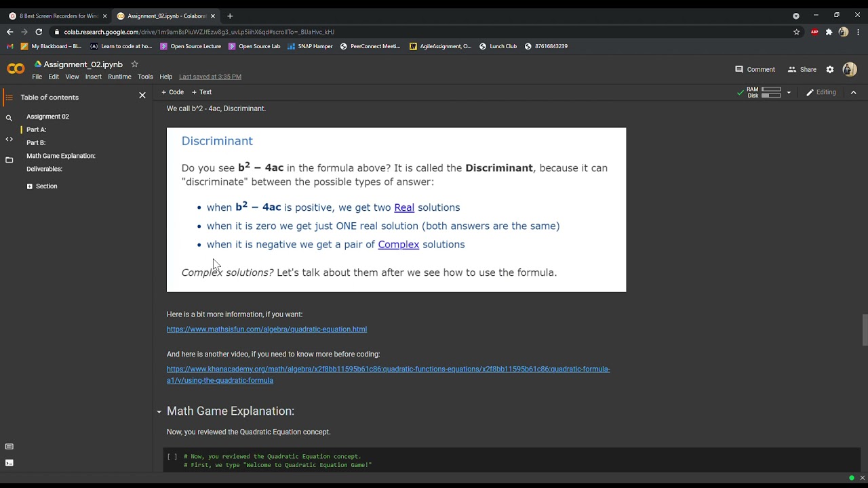Jump to Part B in contents
Screen dimensions: 868x488
click(36, 143)
